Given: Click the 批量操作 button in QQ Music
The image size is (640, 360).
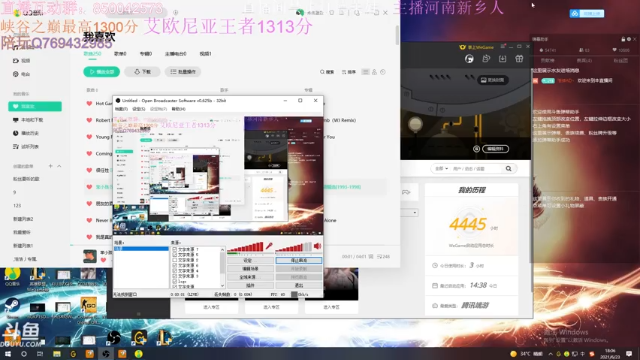Looking at the screenshot, I should point(183,72).
